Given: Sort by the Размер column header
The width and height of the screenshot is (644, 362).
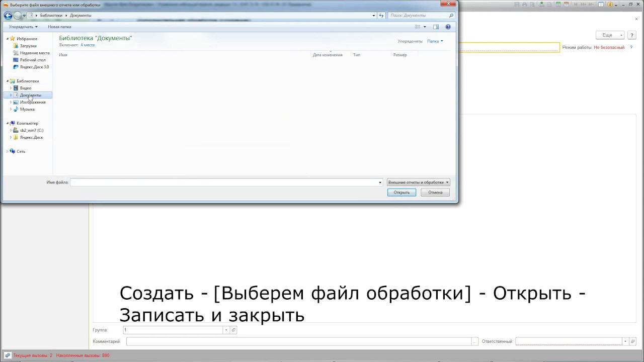Looking at the screenshot, I should pyautogui.click(x=400, y=55).
